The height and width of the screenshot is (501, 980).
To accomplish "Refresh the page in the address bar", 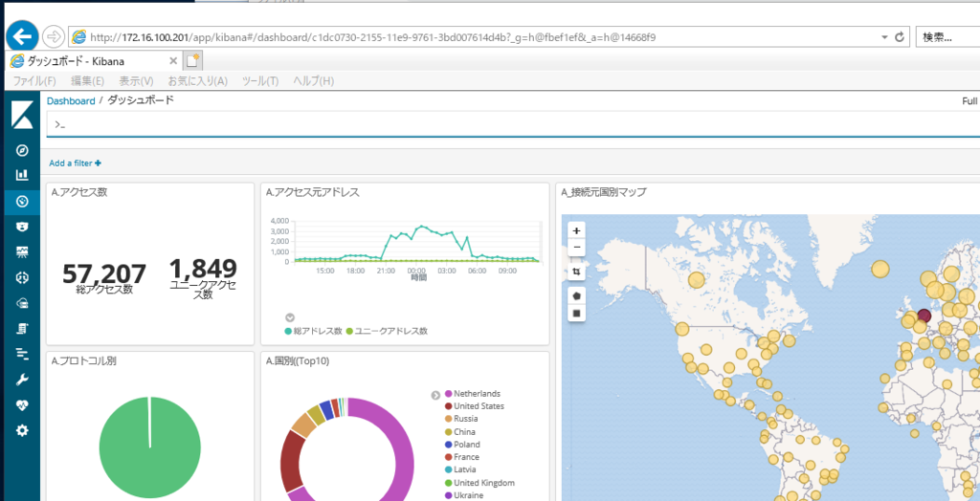I will 900,37.
